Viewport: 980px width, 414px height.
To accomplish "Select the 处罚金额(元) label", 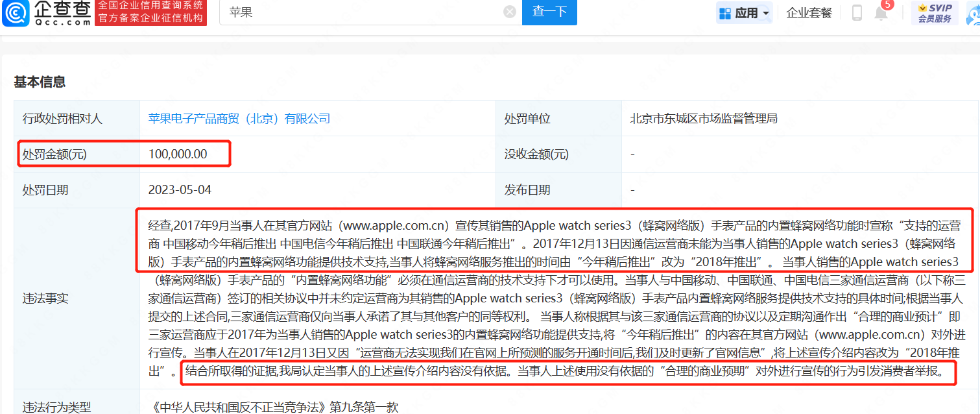I will pyautogui.click(x=54, y=154).
